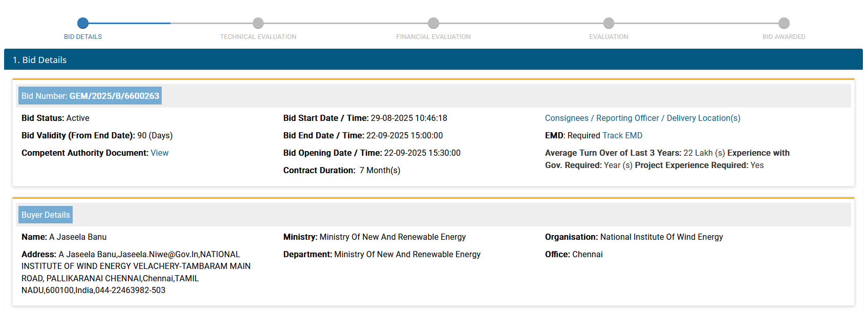Open the EVALUATION step label

coord(609,37)
